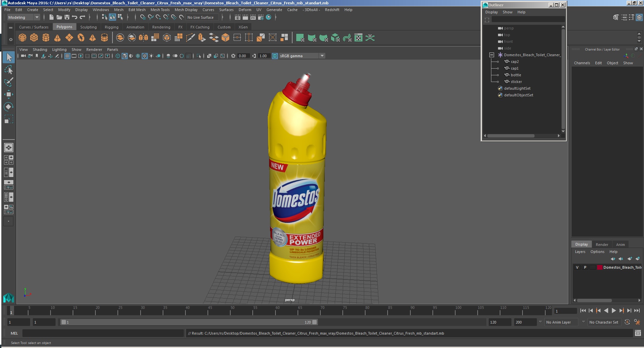Open the Script Editor icon
Image resolution: width=644 pixels, height=348 pixels.
tap(638, 333)
